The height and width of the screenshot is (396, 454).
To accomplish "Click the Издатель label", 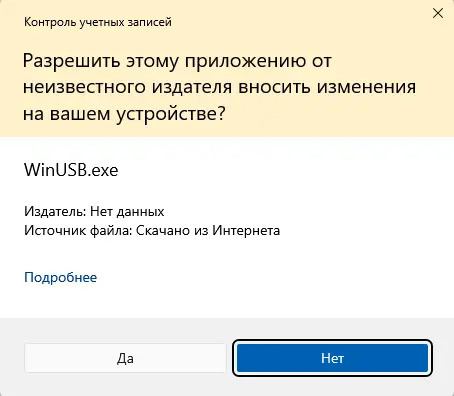I will [55, 211].
